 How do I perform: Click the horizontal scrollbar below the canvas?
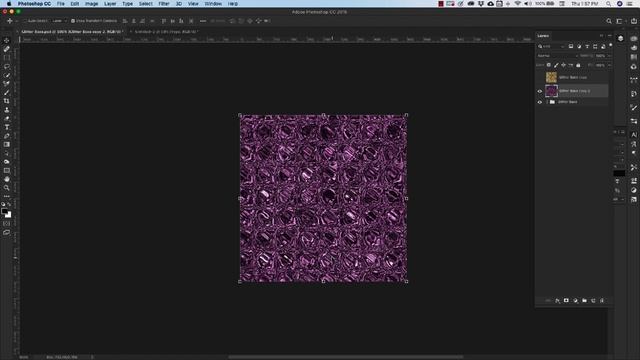tap(345, 357)
